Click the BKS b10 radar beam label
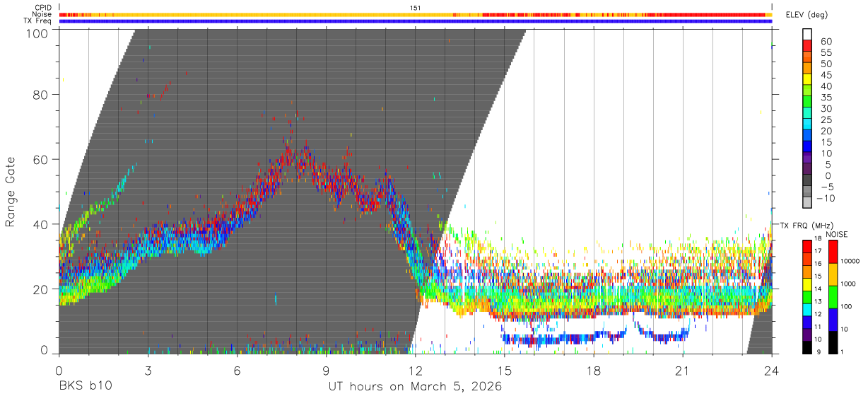Screen dimensions: 868x401 coord(85,387)
